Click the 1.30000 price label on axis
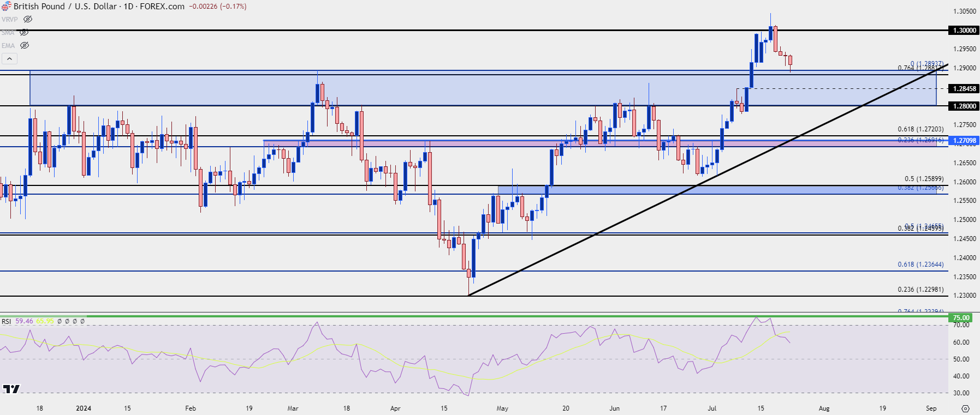 (x=964, y=31)
